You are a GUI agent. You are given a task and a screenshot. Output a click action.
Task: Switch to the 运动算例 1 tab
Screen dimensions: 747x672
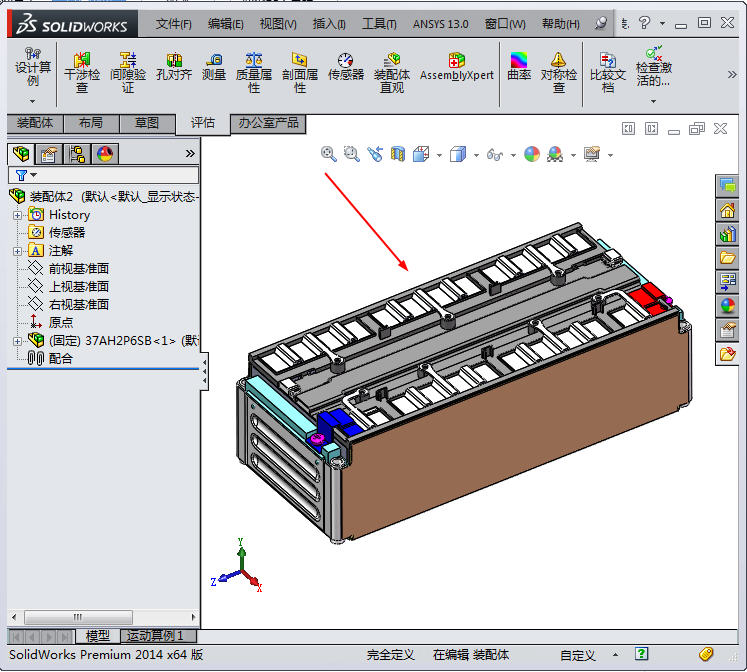click(x=158, y=636)
